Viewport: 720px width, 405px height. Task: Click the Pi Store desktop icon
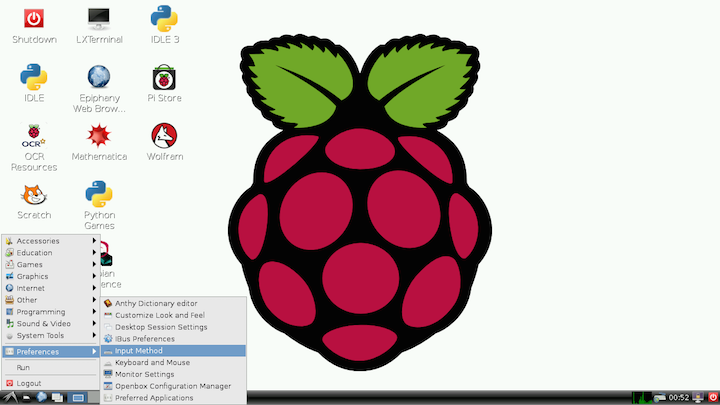[x=164, y=84]
